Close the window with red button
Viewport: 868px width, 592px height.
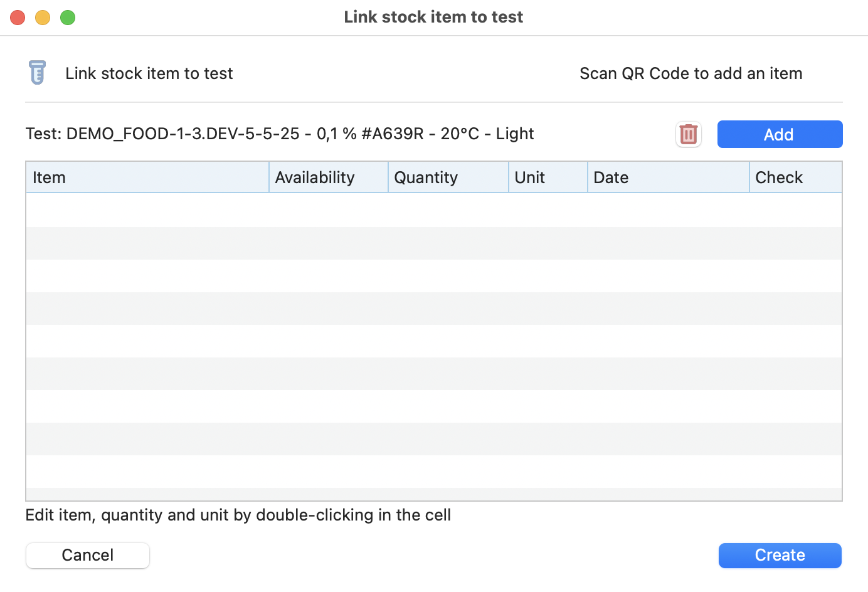(x=18, y=18)
